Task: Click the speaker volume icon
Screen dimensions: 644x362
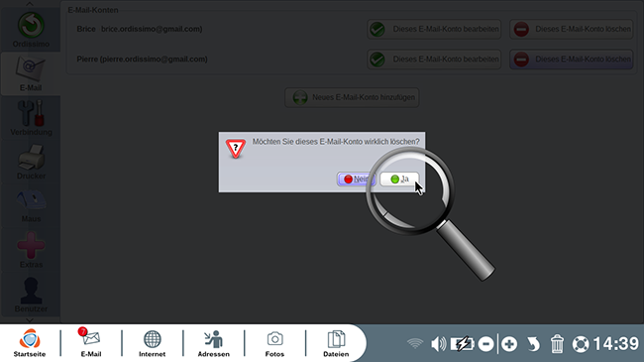Action: [438, 343]
